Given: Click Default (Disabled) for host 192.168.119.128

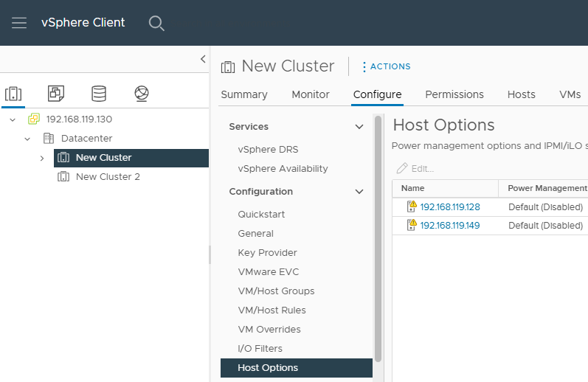Looking at the screenshot, I should click(x=546, y=207).
